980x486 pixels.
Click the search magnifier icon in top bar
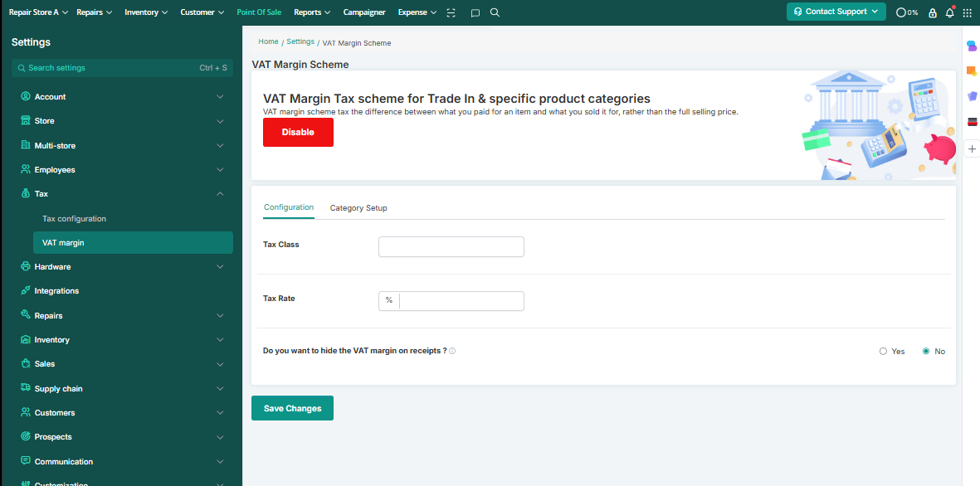click(x=495, y=12)
